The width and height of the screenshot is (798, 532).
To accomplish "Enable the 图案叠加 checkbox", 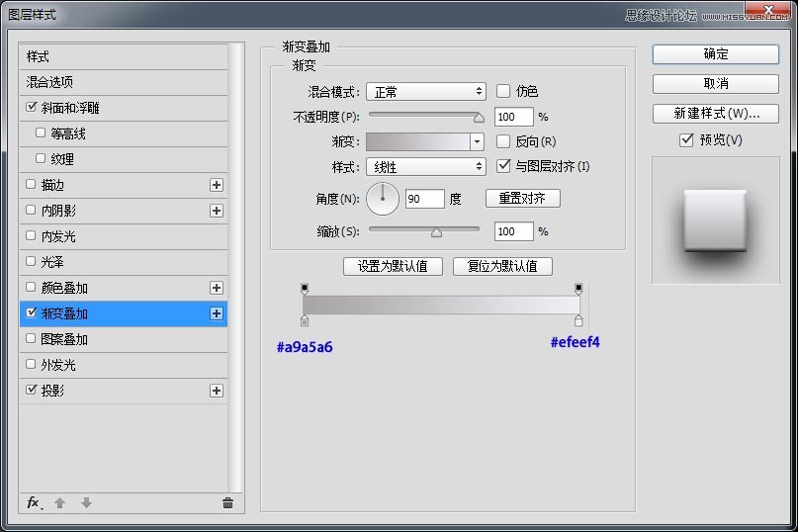I will pos(31,338).
